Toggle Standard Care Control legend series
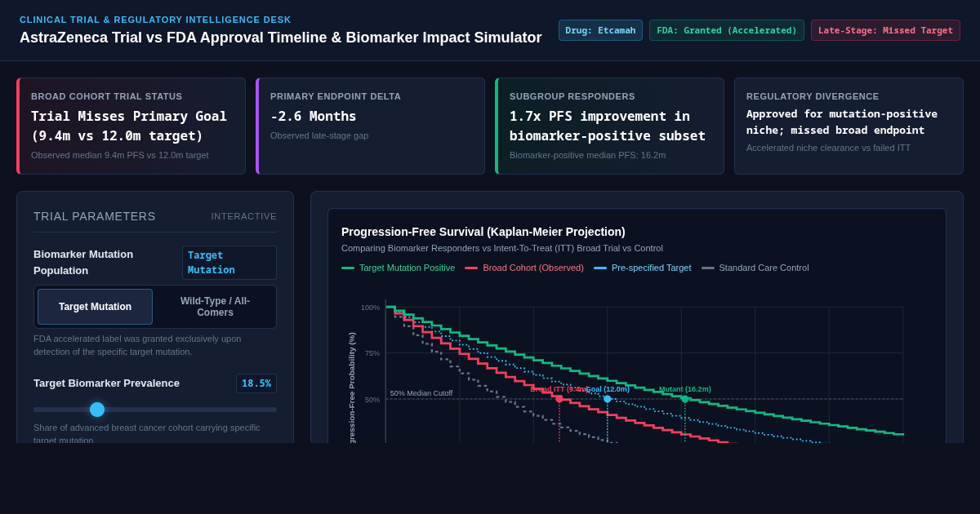The image size is (980, 514). point(755,268)
